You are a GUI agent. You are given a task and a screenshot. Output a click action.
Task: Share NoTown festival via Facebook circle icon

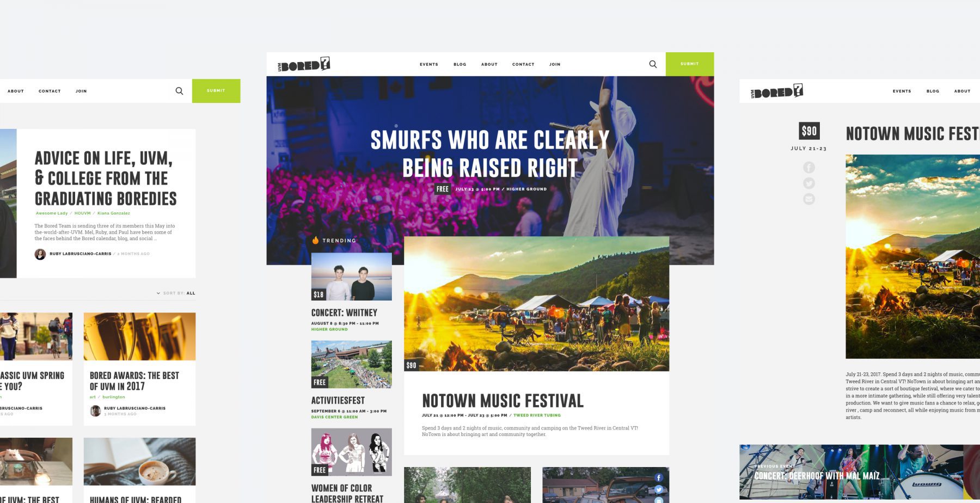click(x=809, y=168)
